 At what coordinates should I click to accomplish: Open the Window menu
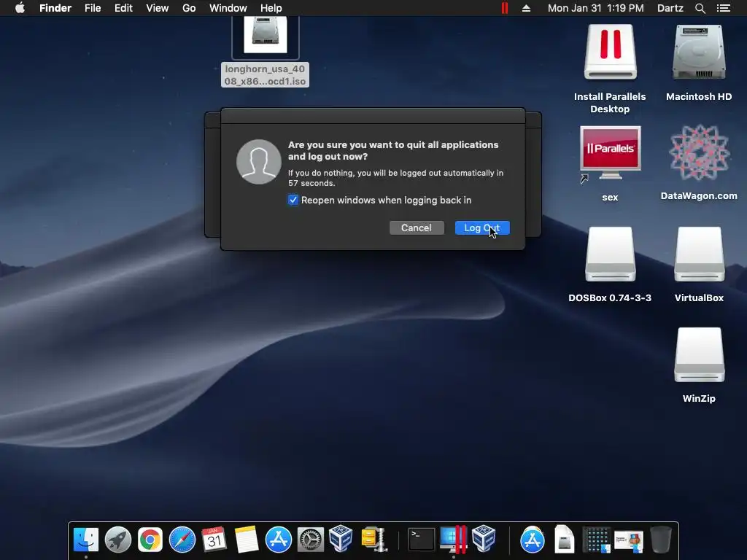228,8
